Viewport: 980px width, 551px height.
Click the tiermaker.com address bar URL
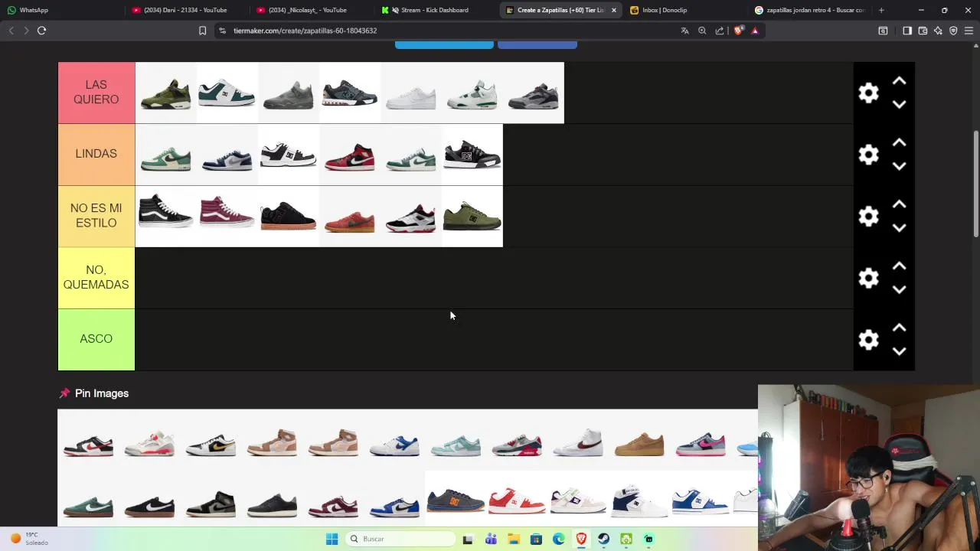[305, 31]
